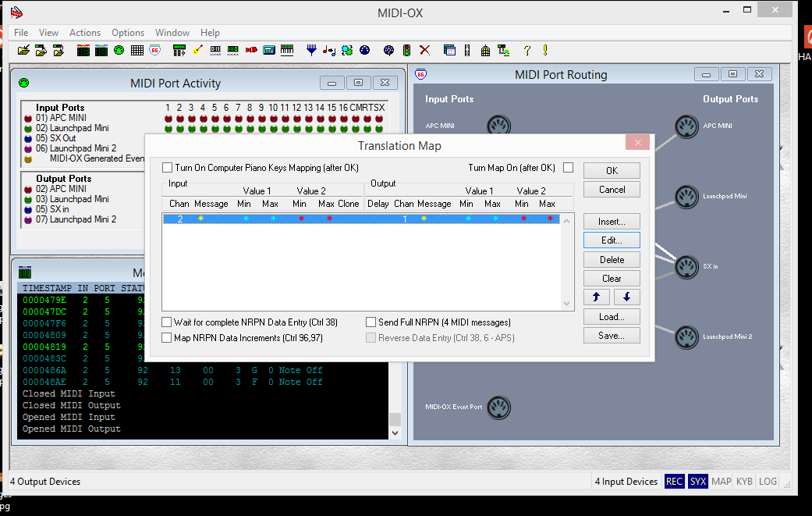Click map list scrollbar up arrow

click(566, 221)
